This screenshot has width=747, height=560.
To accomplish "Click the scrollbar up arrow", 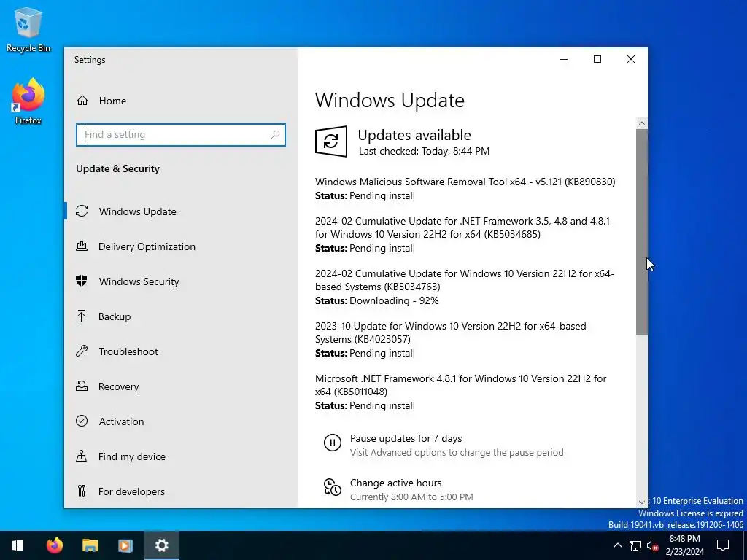I will pyautogui.click(x=642, y=123).
